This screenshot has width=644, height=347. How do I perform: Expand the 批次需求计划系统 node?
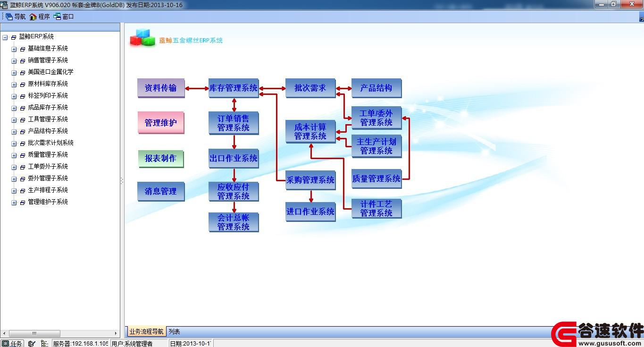pyautogui.click(x=14, y=143)
